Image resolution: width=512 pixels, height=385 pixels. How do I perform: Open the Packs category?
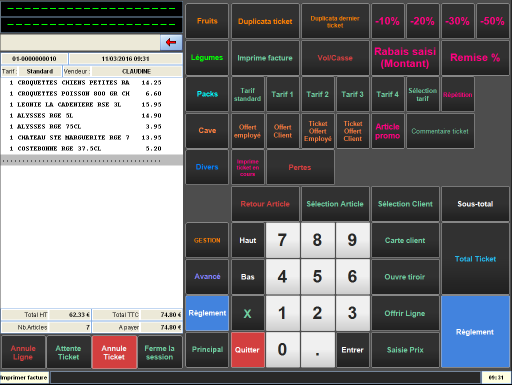coord(207,94)
